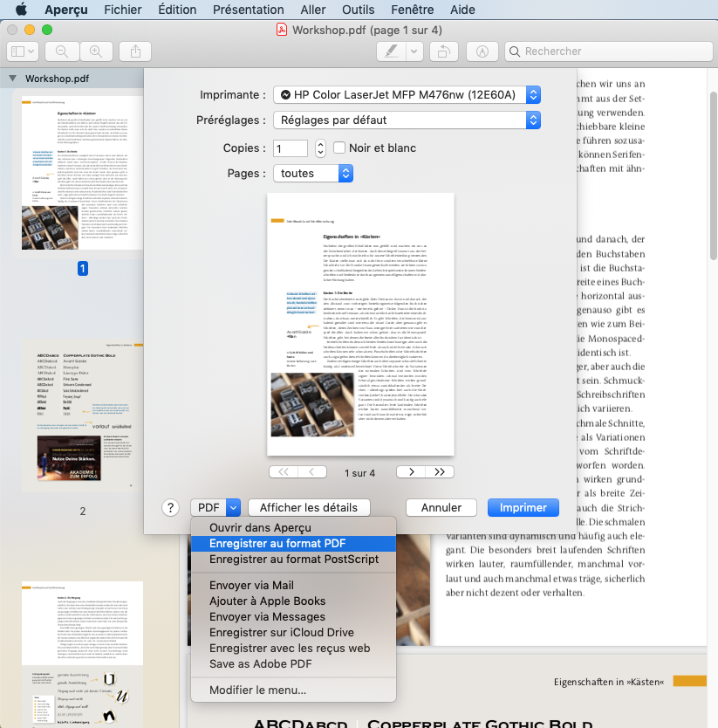Open the Aperçu application menu
This screenshot has height=728, width=718.
coord(66,10)
